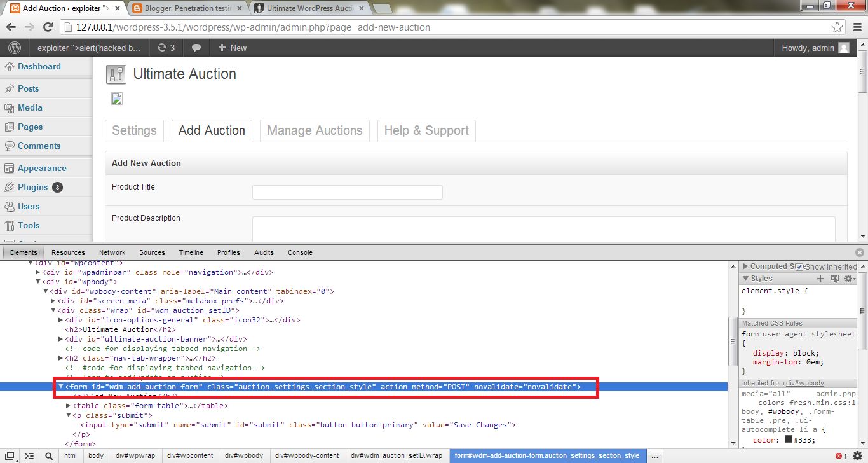The width and height of the screenshot is (868, 463).
Task: Open the Chrome menu icon
Action: [856, 27]
